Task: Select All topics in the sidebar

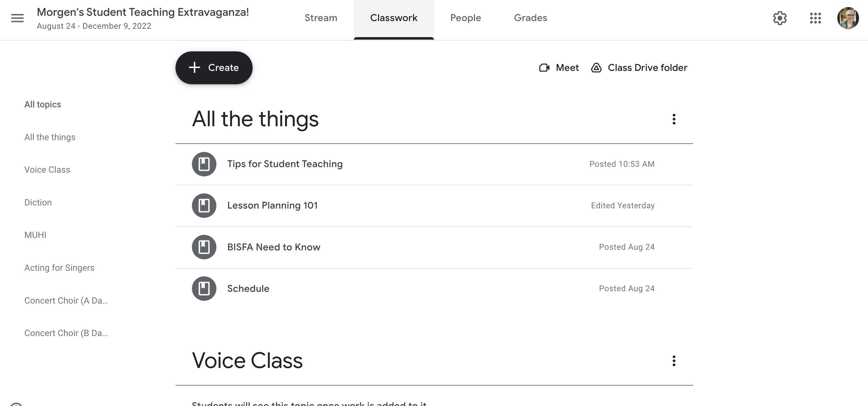Action: click(42, 104)
